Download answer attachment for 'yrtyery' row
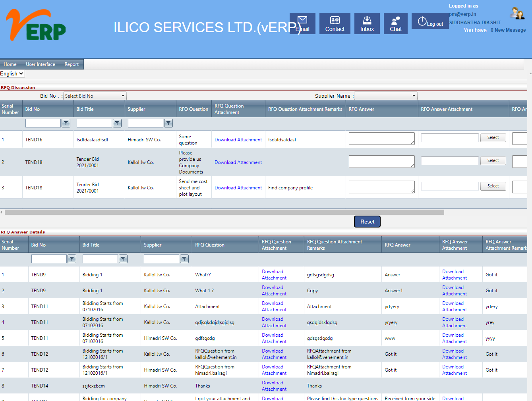The width and height of the screenshot is (532, 401). pyautogui.click(x=455, y=307)
